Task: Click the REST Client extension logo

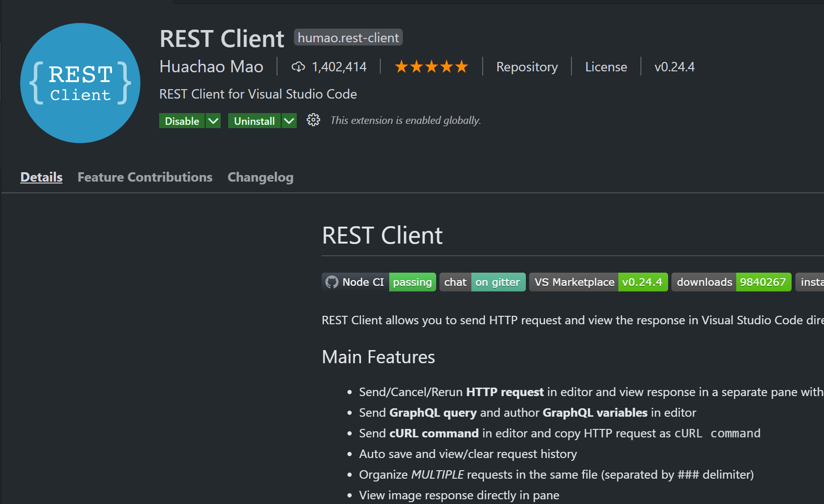Action: [80, 83]
